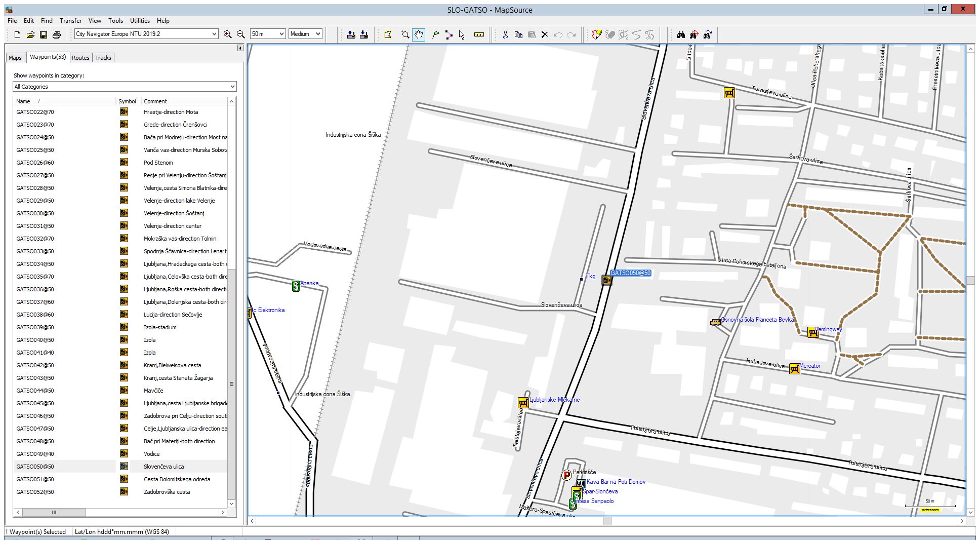Select the arrow Selection tool
Image resolution: width=980 pixels, height=540 pixels.
tap(462, 34)
